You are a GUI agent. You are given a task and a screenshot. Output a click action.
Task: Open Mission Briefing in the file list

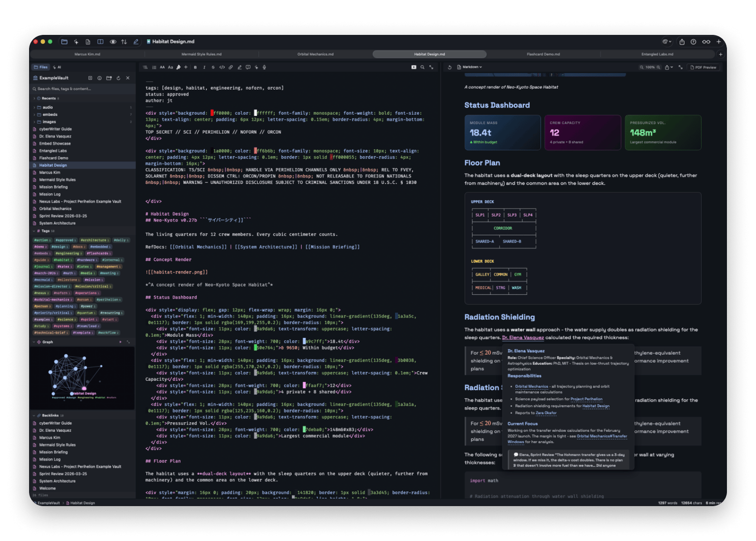click(53, 187)
